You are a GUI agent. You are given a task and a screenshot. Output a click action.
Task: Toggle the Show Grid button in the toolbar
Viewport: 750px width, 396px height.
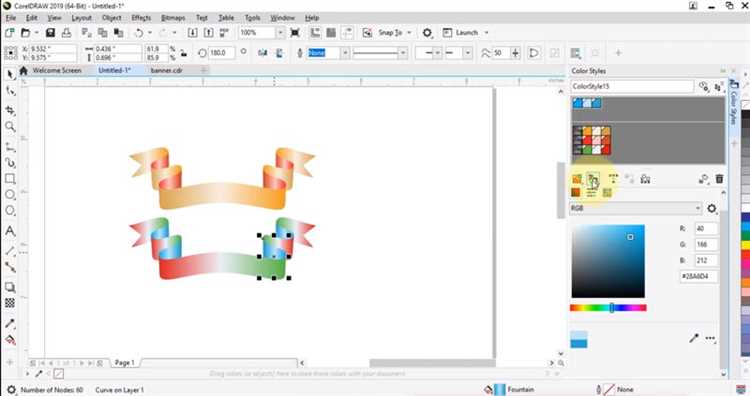coord(331,33)
